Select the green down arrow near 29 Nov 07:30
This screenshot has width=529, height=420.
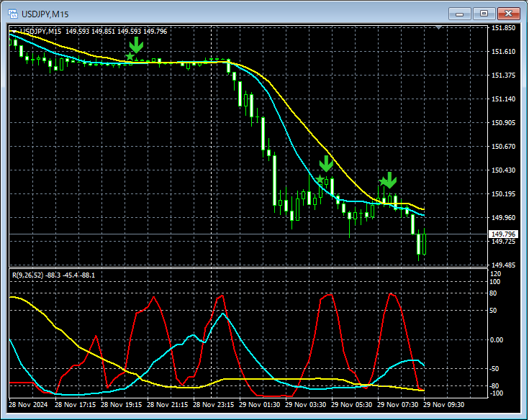click(x=389, y=180)
